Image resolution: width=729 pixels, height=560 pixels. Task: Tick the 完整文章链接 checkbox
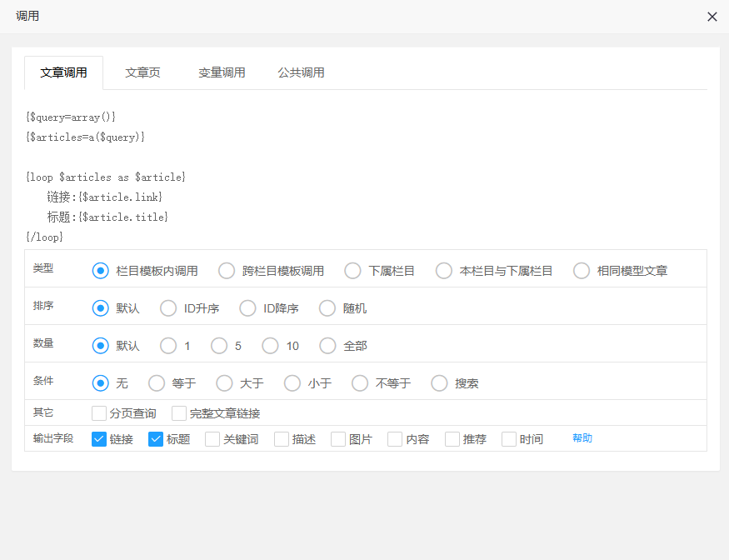tap(179, 413)
